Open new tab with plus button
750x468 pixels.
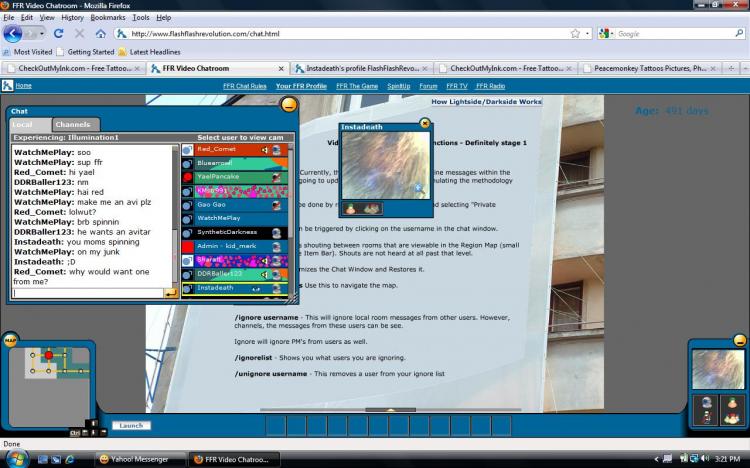[731, 68]
